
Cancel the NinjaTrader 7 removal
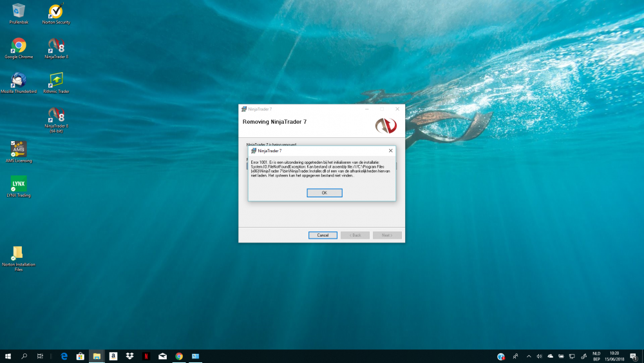pos(323,235)
